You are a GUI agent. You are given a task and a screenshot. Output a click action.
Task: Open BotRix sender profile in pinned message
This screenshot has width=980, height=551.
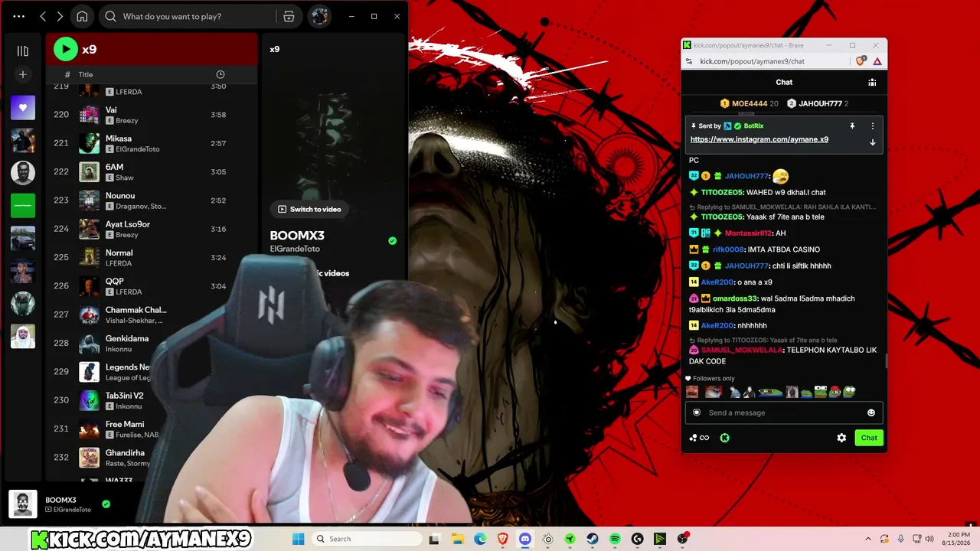click(753, 126)
